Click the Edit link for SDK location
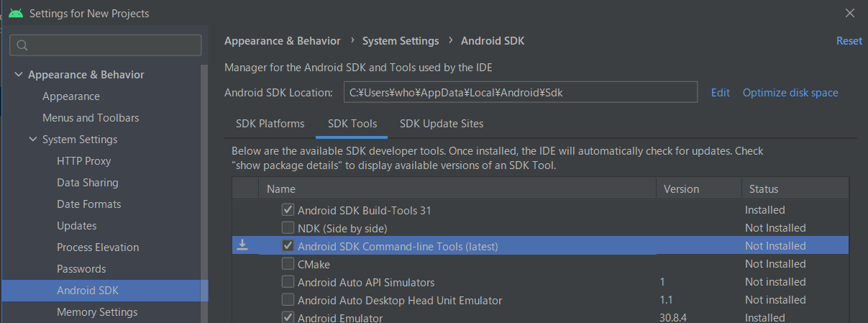 [720, 93]
